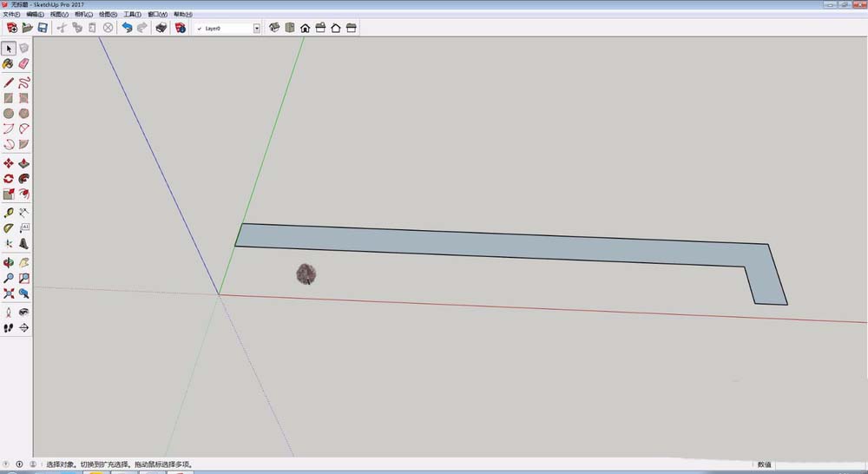The height and width of the screenshot is (474, 868).
Task: Switch to the Iso view
Action: 274,28
